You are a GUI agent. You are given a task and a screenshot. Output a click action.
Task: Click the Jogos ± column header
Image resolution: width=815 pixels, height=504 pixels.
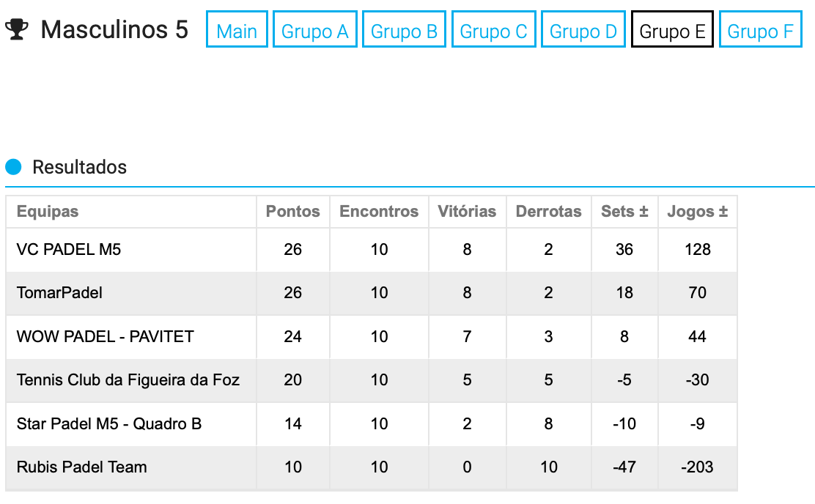pos(698,212)
